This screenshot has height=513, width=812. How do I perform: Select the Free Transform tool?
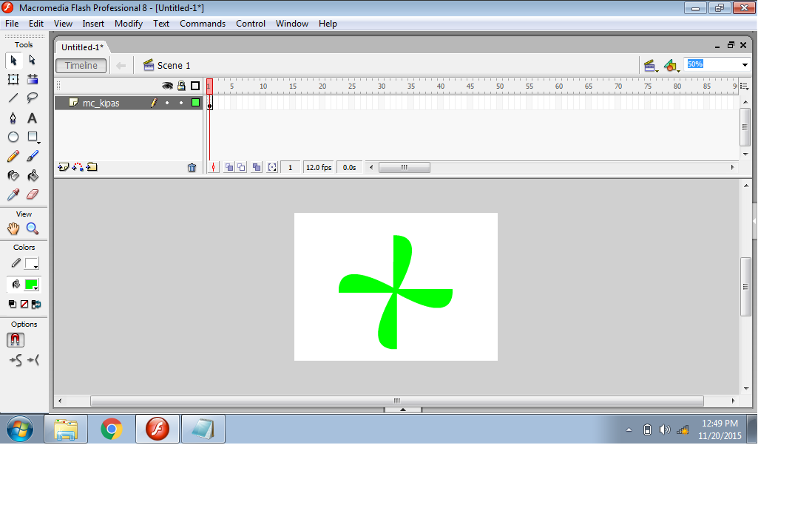pos(13,79)
